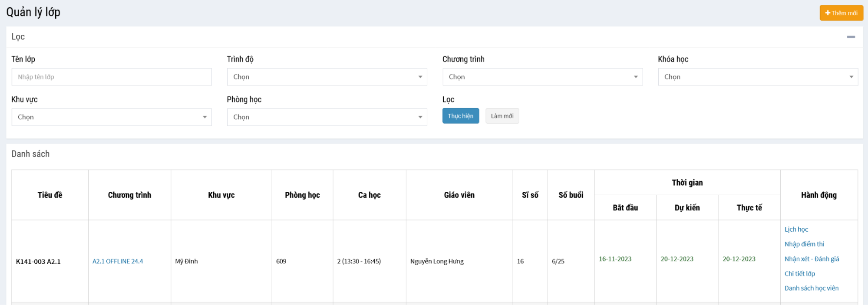Open the Chương trình dropdown
This screenshot has height=305, width=868.
[542, 77]
